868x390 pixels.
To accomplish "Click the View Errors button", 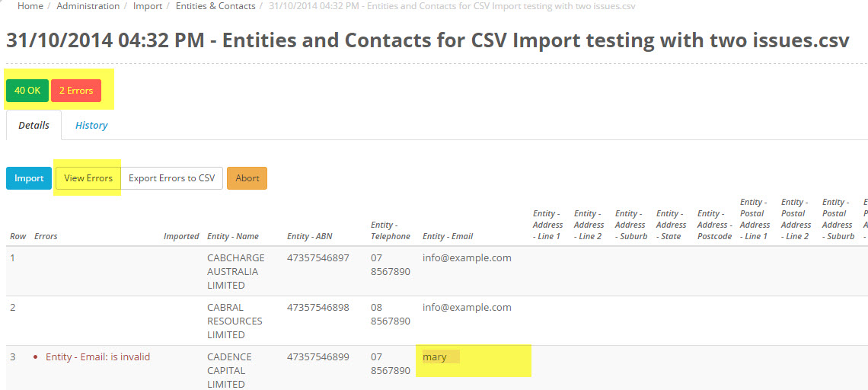I will coord(88,178).
